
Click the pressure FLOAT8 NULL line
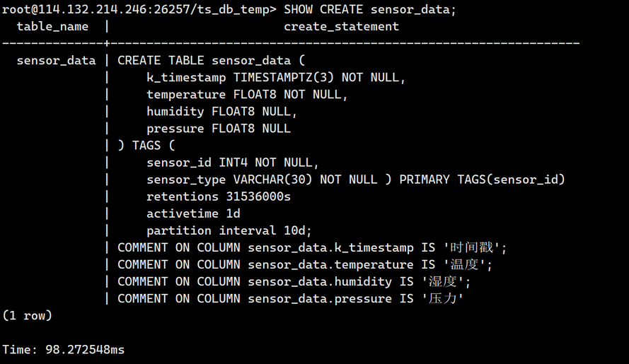(x=219, y=128)
